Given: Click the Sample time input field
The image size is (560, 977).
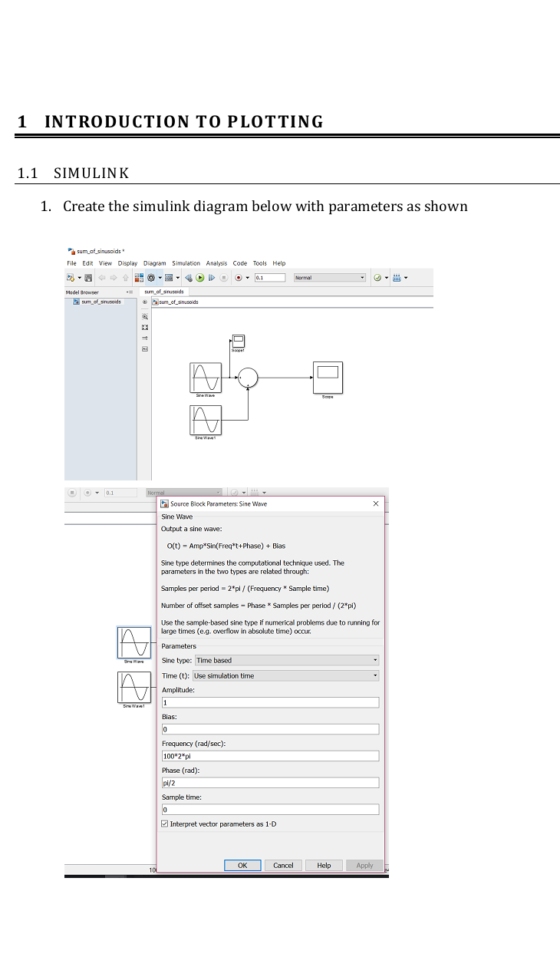Looking at the screenshot, I should click(270, 810).
